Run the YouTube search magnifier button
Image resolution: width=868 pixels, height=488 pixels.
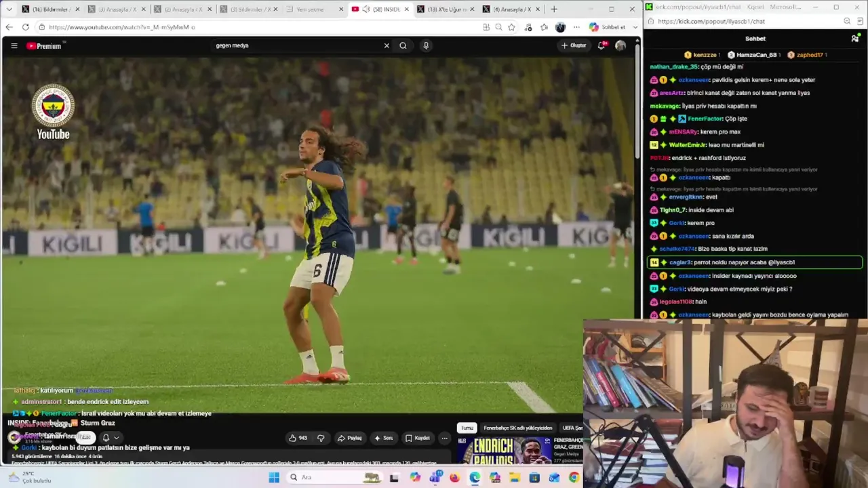coord(403,45)
